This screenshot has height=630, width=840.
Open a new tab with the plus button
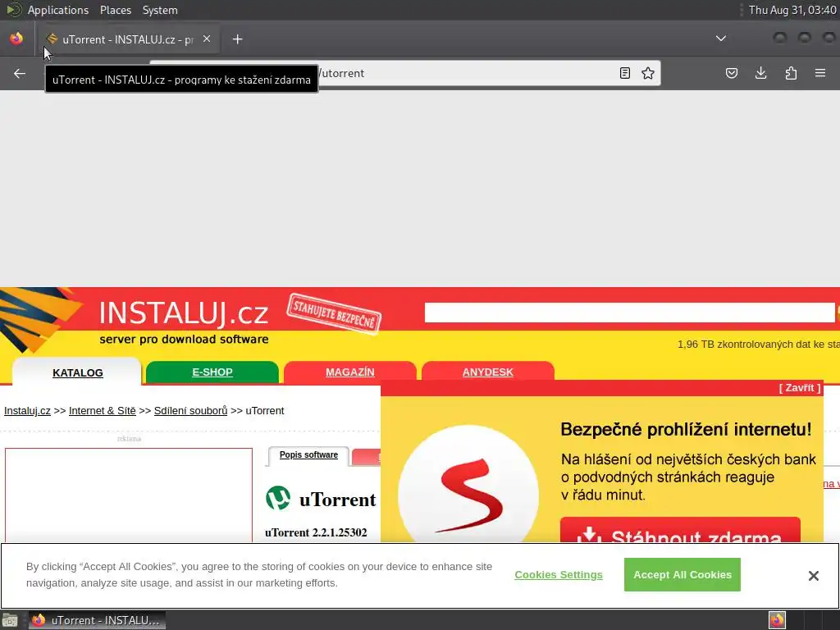(237, 39)
